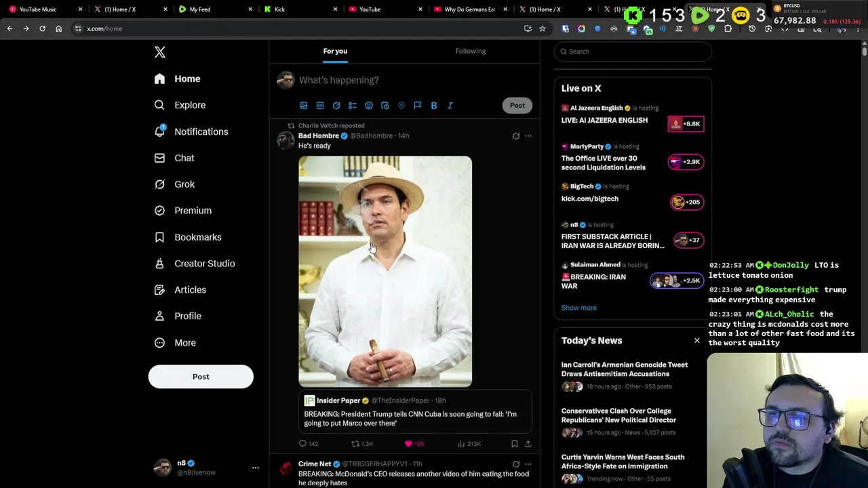
Task: Open Articles in the sidebar
Action: [x=180, y=290]
